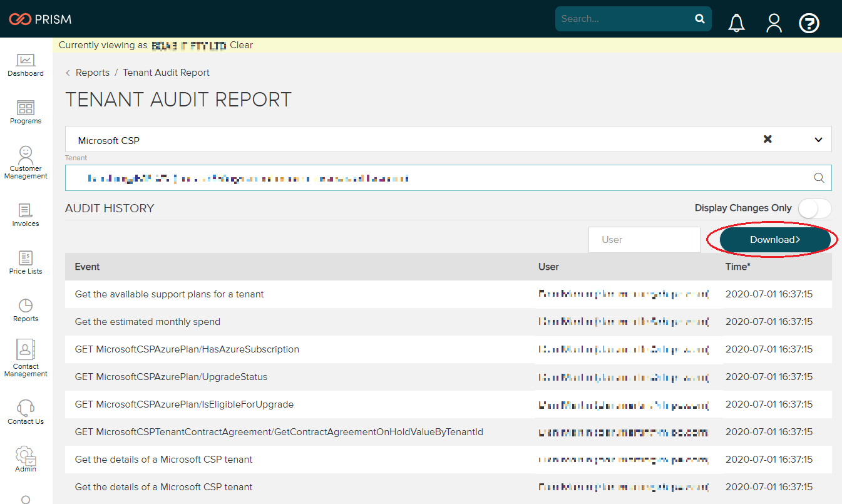View notifications via the bell icon

point(736,23)
